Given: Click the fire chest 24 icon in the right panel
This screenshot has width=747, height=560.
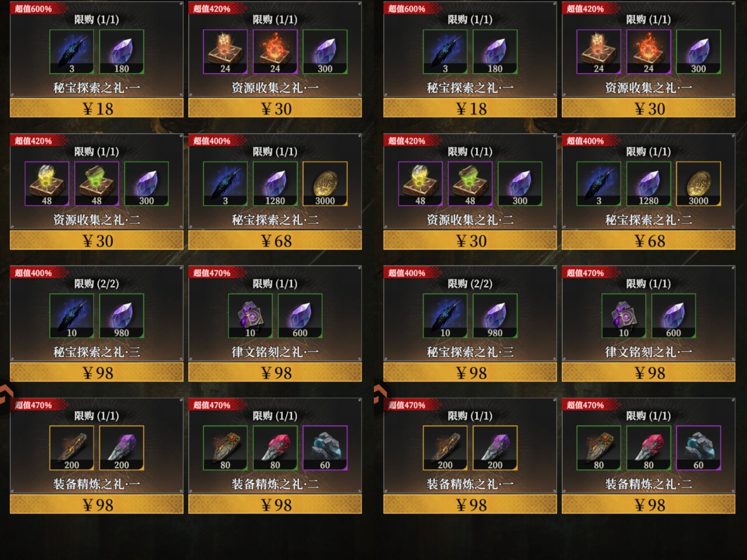Looking at the screenshot, I should pyautogui.click(x=649, y=52).
